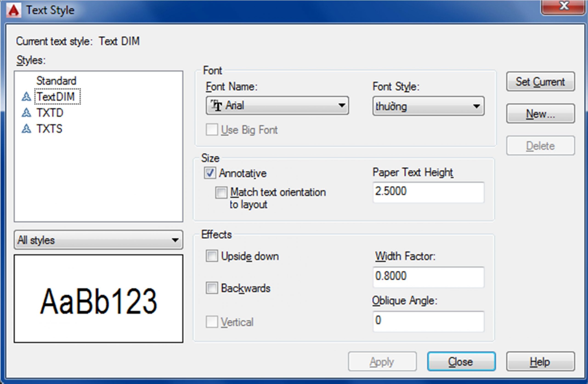Click the annotative icon beside TXTD
The width and height of the screenshot is (588, 384).
[26, 113]
